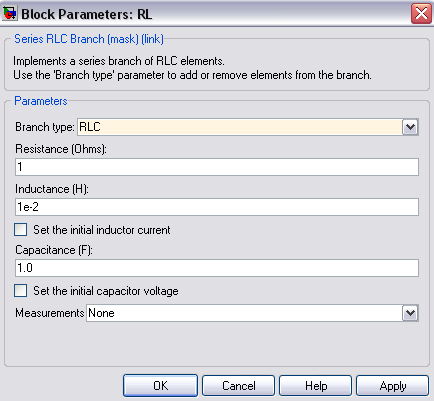Click the 'Block Parameters: RL' title bar

(213, 14)
